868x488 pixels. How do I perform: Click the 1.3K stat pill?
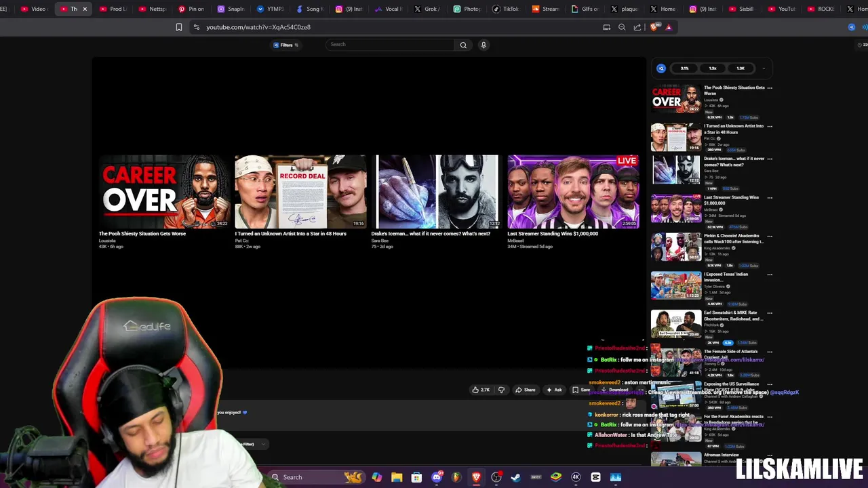pyautogui.click(x=741, y=68)
